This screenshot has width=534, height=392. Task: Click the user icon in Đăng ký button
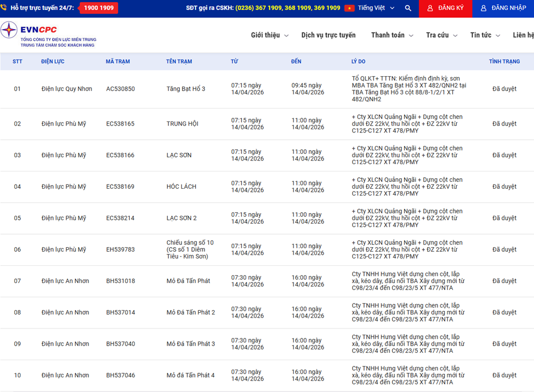[x=430, y=8]
